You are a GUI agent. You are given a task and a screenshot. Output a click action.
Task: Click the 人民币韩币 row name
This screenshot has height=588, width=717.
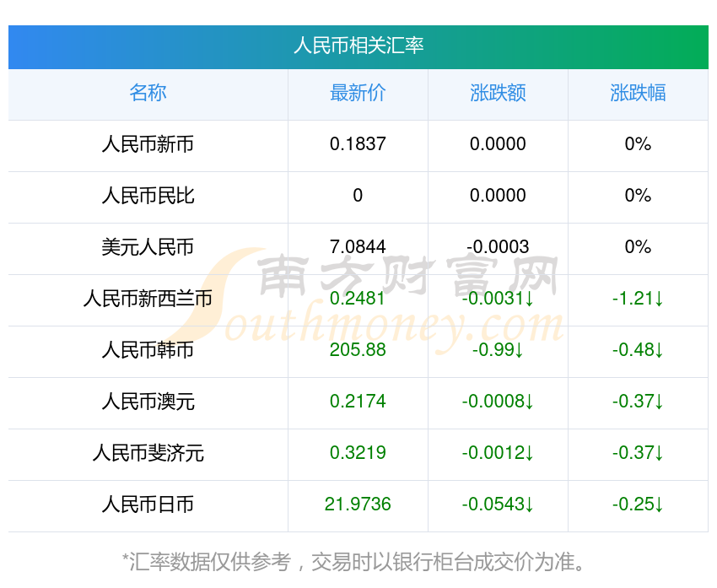[x=148, y=350]
